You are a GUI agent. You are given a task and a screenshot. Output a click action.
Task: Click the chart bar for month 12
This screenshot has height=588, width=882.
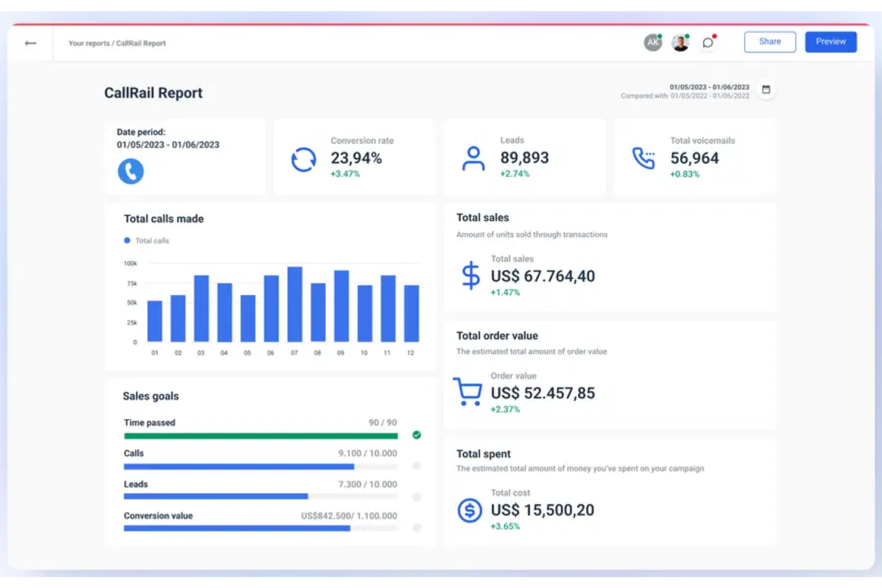[x=411, y=313]
